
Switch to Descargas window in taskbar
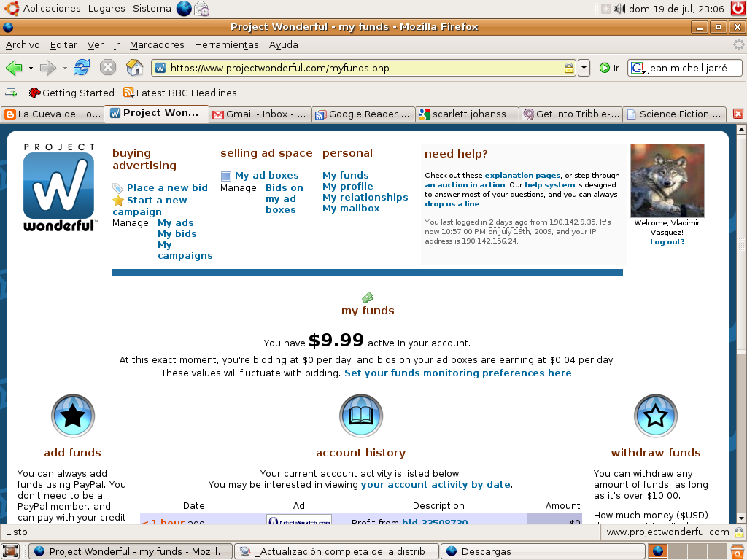pos(543,551)
